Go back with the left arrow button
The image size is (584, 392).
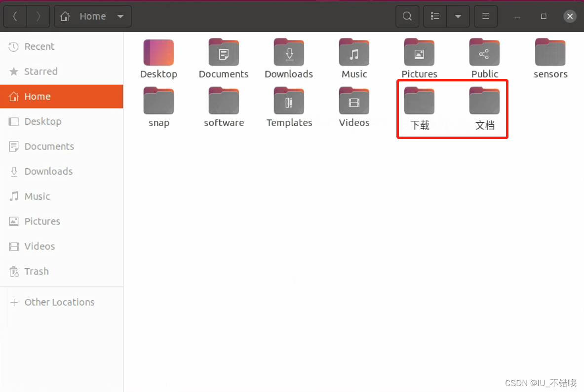15,16
